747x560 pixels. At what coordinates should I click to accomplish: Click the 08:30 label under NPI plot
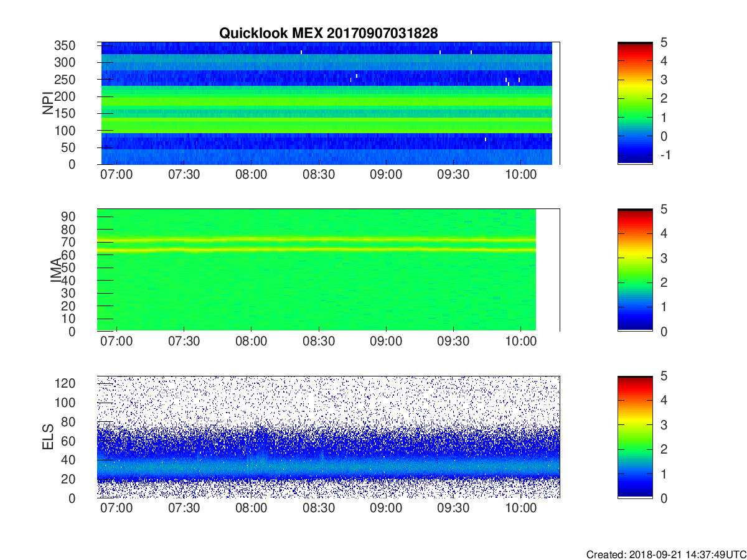[319, 175]
